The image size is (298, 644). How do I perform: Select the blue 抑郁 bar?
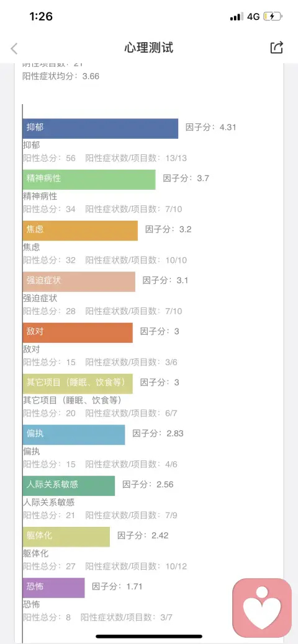pos(101,128)
